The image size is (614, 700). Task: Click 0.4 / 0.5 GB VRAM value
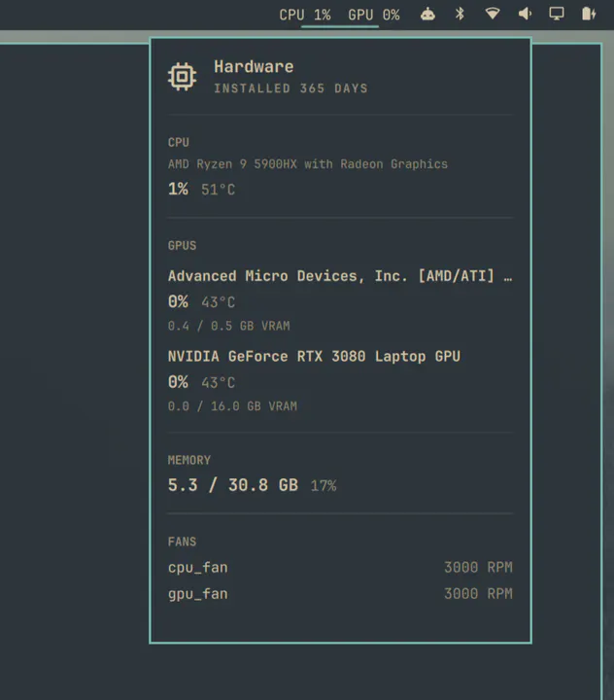tap(229, 326)
